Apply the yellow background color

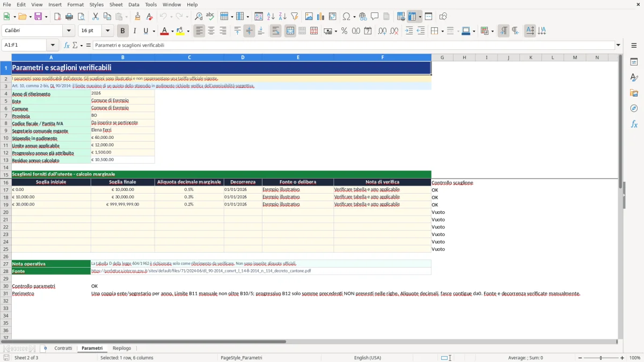click(180, 31)
